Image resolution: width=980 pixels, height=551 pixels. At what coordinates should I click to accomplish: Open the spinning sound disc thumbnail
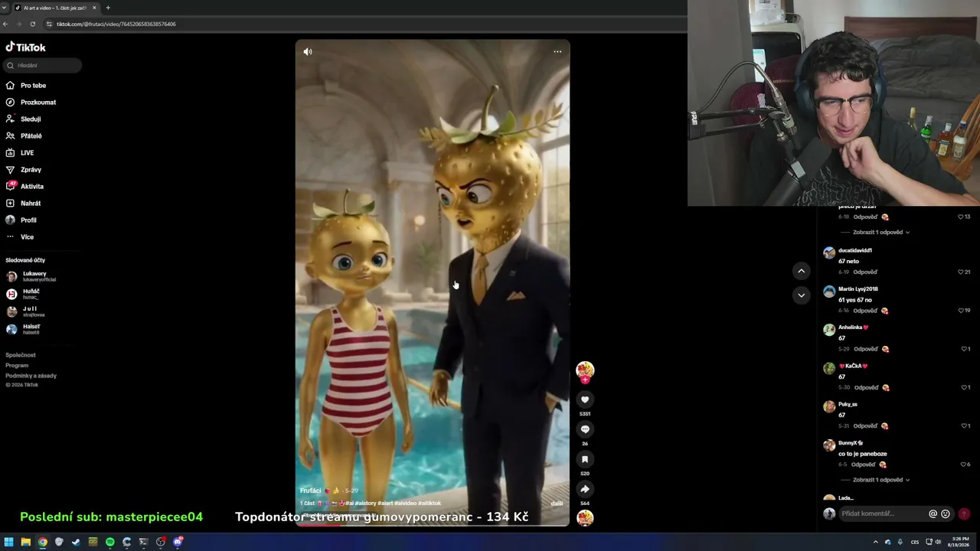pos(585,518)
